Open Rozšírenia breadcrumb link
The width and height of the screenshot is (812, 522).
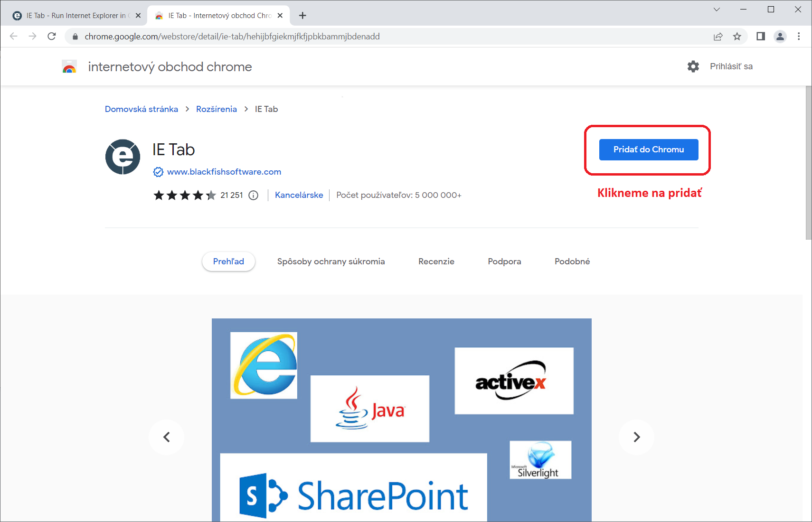(x=217, y=109)
